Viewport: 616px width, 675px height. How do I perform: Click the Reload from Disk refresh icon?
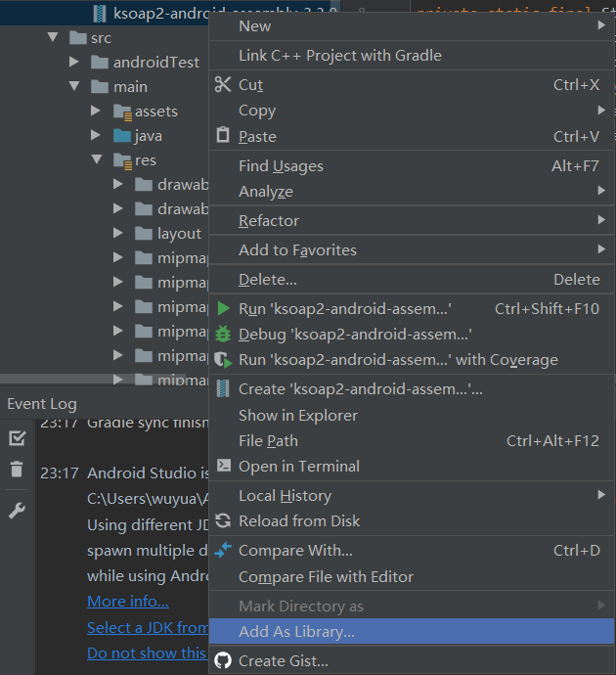coord(223,520)
